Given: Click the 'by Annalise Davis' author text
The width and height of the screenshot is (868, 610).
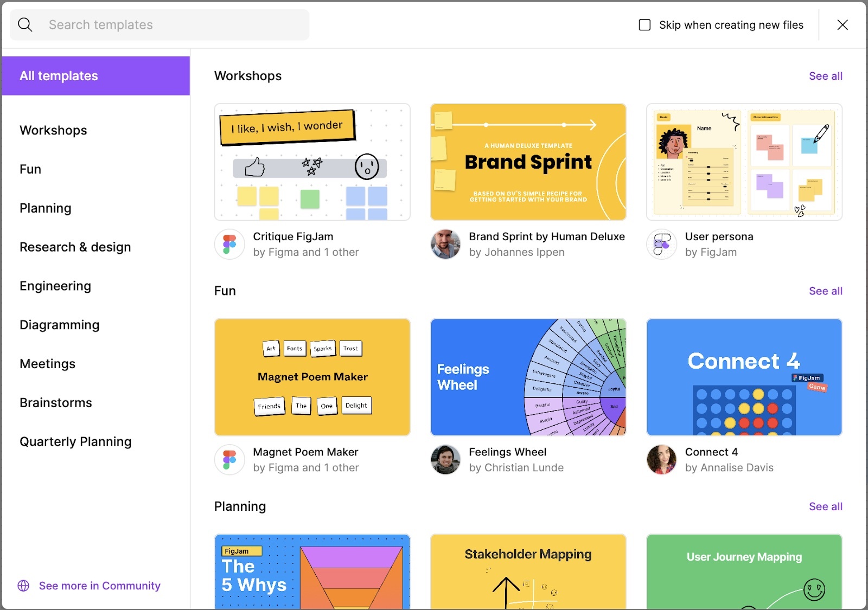Looking at the screenshot, I should pos(729,467).
